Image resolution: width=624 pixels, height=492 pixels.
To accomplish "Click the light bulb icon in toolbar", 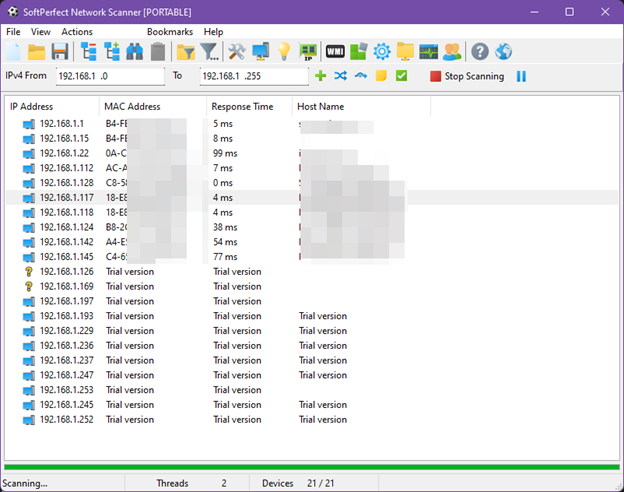I will pos(284,51).
